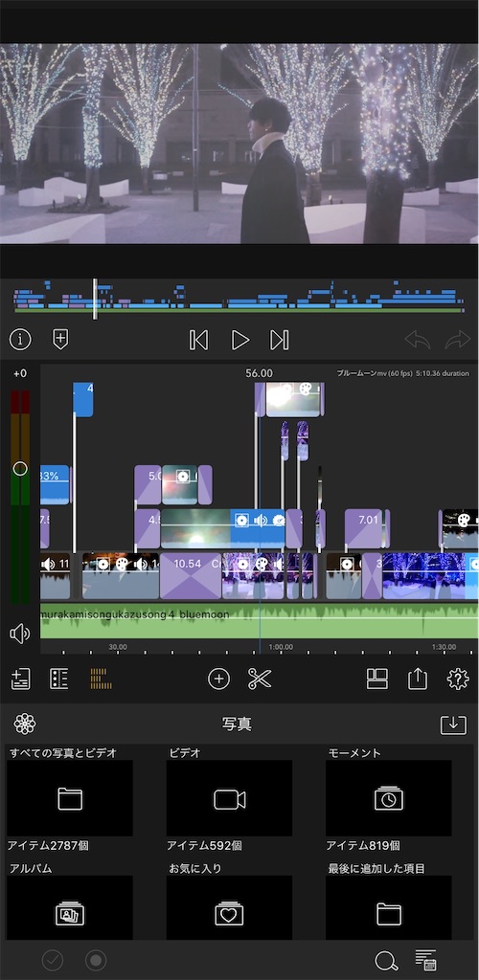The width and height of the screenshot is (479, 980).
Task: Select the scissors split tool
Action: pyautogui.click(x=259, y=679)
